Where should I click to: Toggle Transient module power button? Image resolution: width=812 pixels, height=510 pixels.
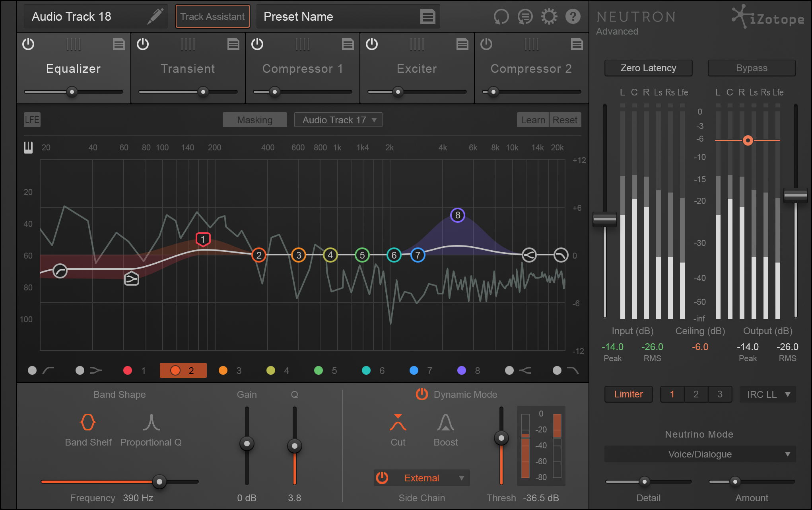click(x=143, y=44)
